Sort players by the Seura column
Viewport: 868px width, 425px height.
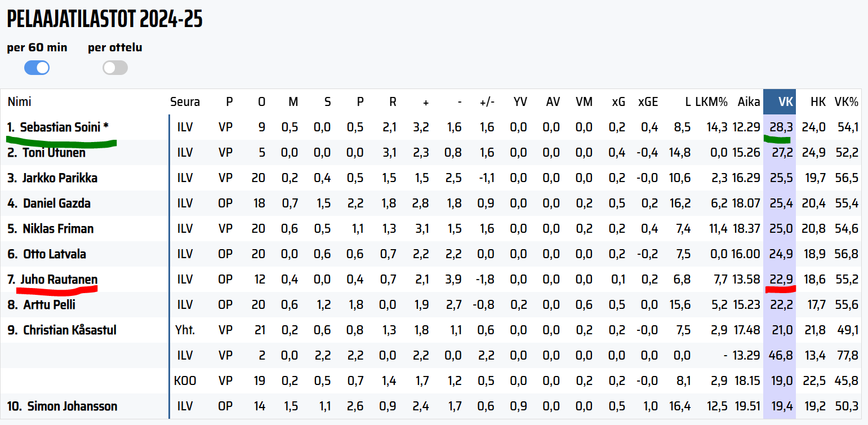pos(185,102)
